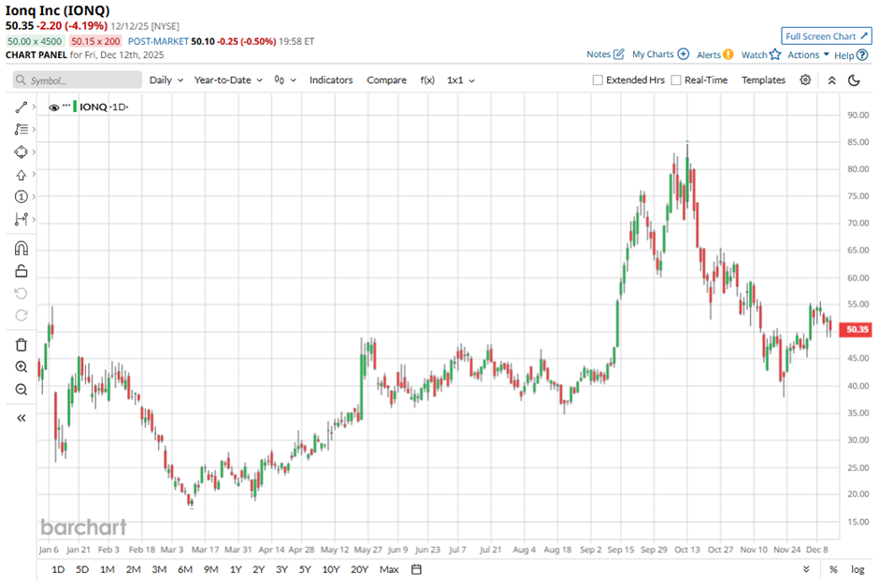Open chart settings gear icon
Screen dimensions: 879x588
805,80
